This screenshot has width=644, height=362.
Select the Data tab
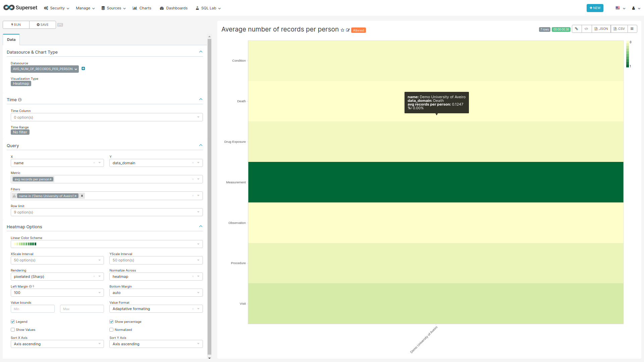(x=11, y=40)
